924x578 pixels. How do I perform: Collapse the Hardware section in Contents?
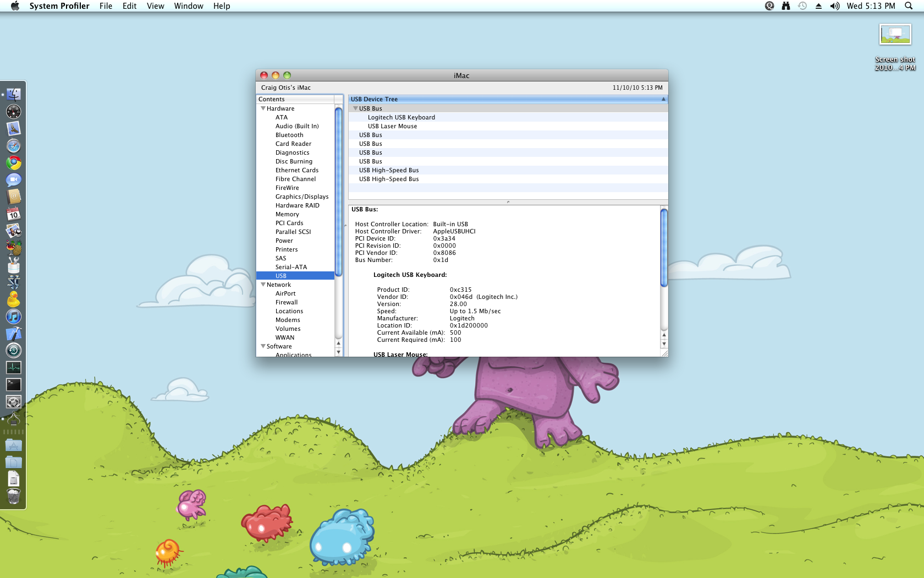pyautogui.click(x=263, y=108)
